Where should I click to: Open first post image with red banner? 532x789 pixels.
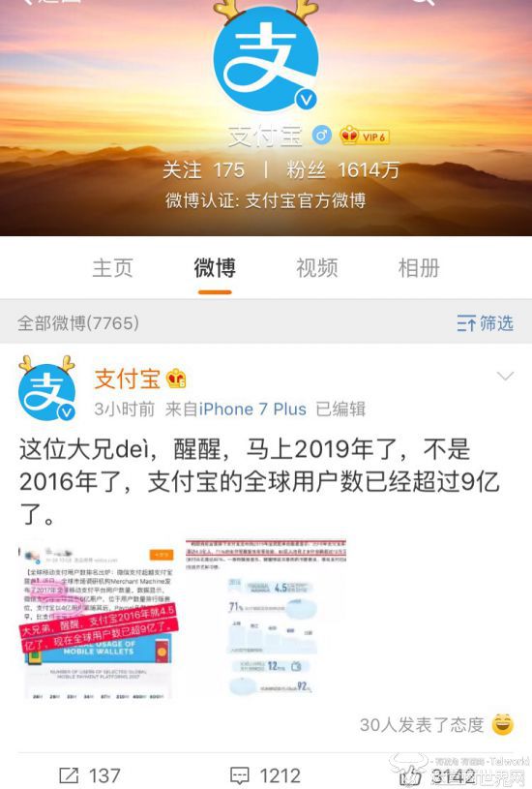point(98,620)
